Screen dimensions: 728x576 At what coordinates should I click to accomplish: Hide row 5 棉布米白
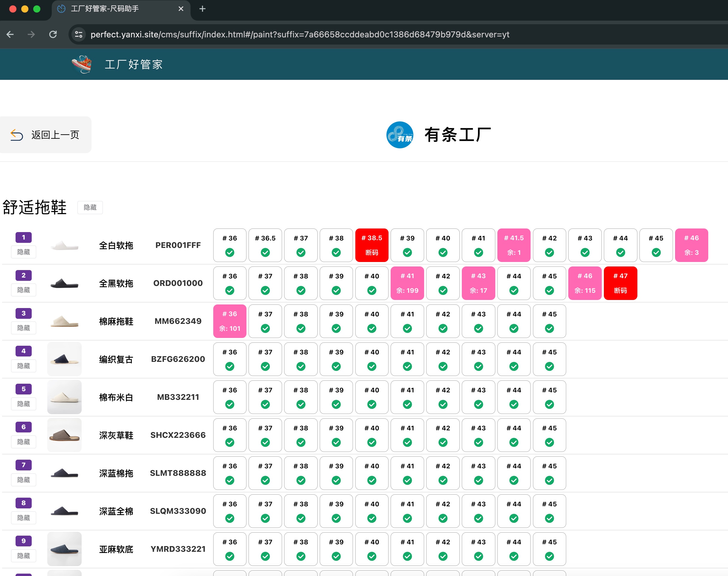(24, 404)
